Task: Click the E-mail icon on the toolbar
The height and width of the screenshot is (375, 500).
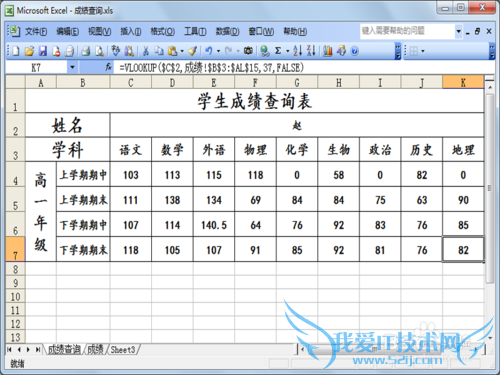Action: pos(69,51)
